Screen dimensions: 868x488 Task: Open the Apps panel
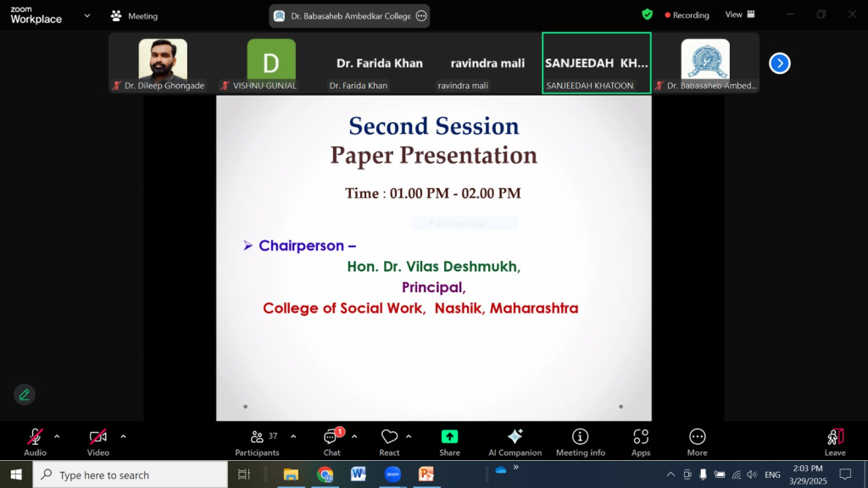(641, 441)
